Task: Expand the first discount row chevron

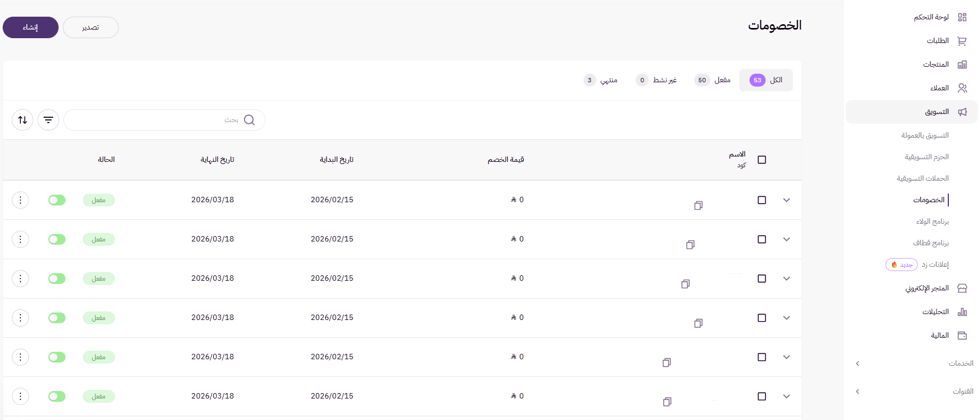Action: 786,200
